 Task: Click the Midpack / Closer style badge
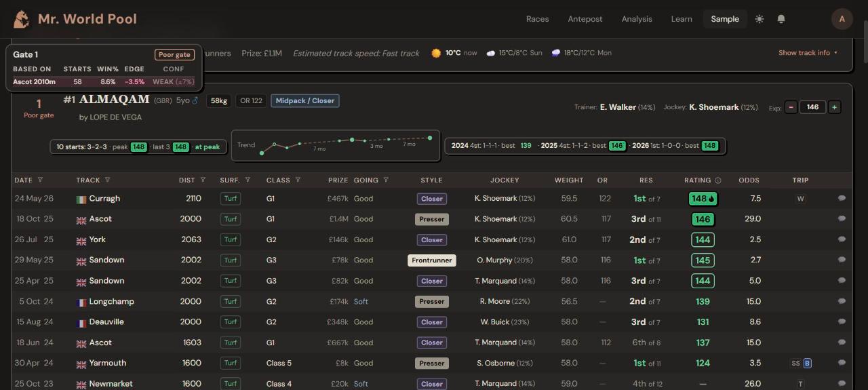[x=305, y=100]
